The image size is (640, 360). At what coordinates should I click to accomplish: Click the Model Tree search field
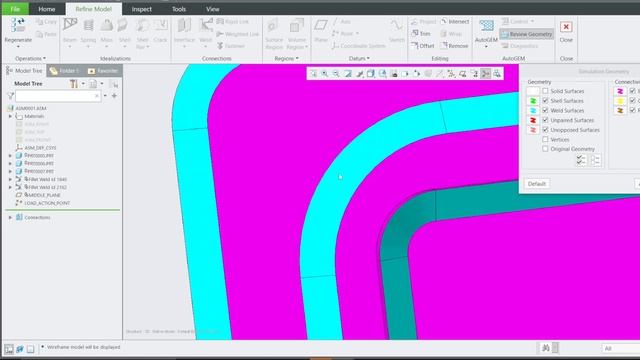58,96
